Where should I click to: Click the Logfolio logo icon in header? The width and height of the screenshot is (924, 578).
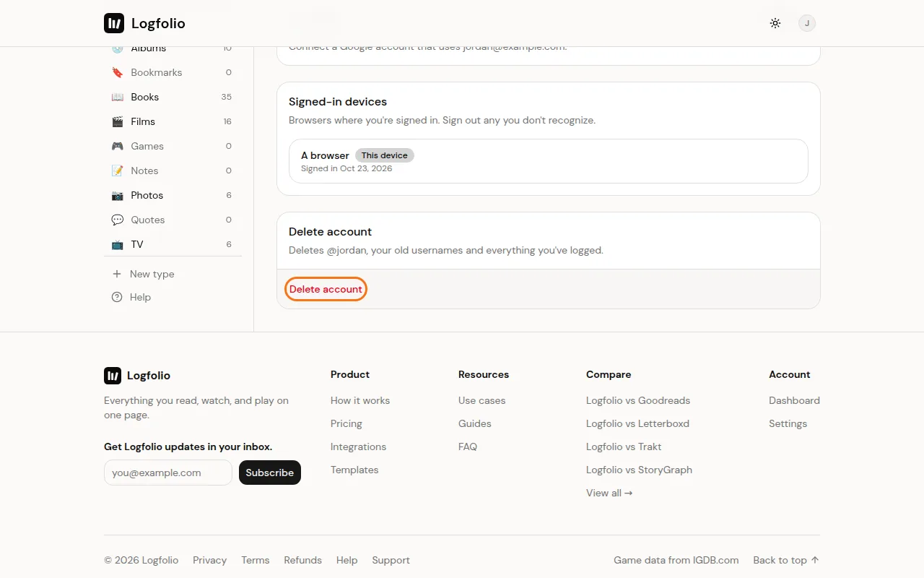(x=114, y=23)
